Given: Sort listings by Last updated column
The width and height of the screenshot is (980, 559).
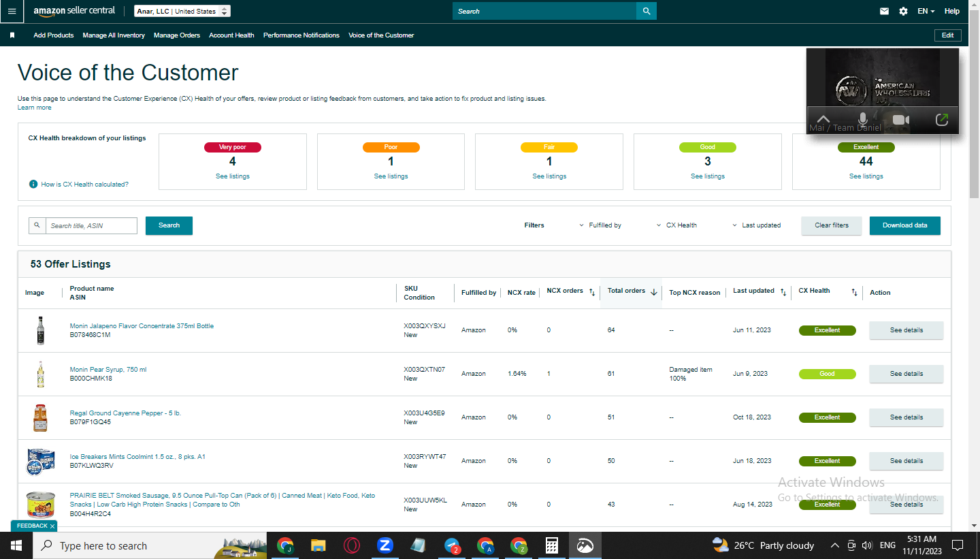Looking at the screenshot, I should point(783,292).
